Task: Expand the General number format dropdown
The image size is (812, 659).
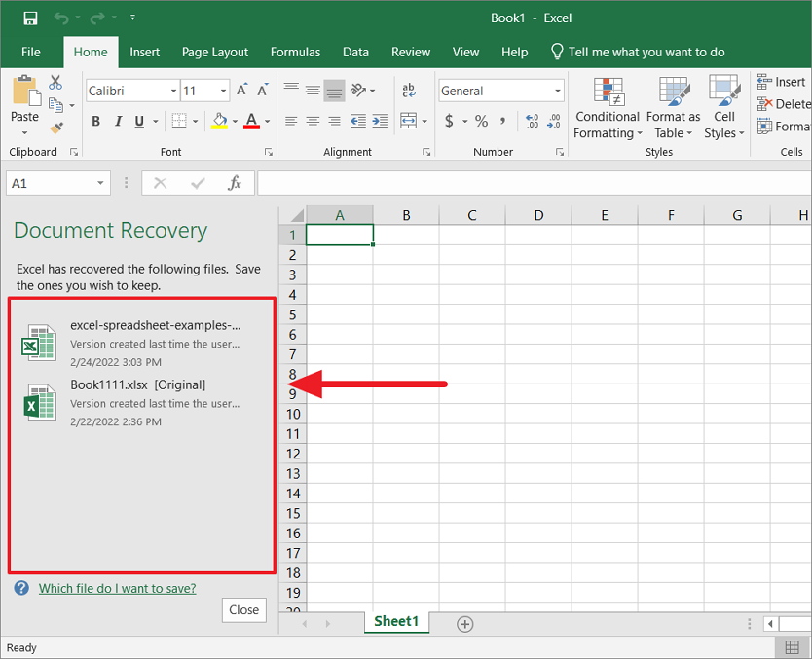Action: (x=558, y=91)
